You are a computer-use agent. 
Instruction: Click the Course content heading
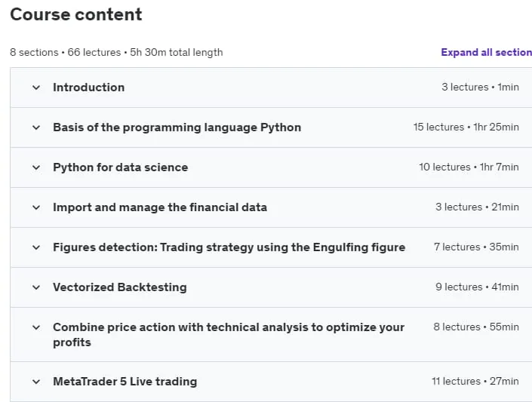(x=76, y=14)
